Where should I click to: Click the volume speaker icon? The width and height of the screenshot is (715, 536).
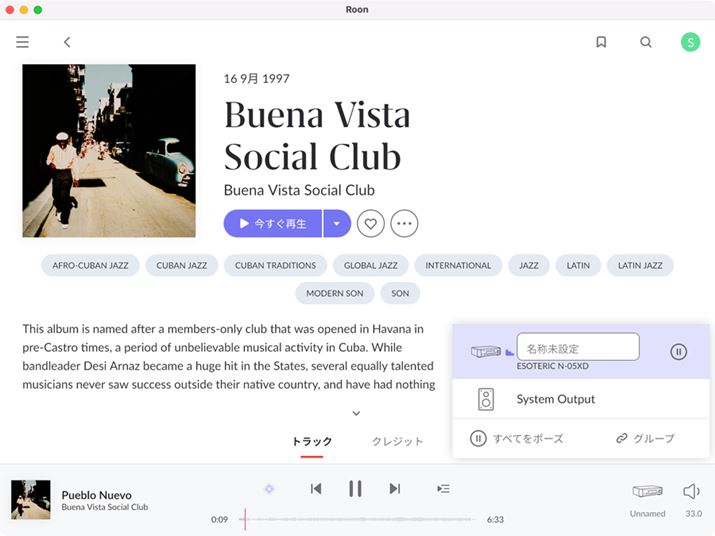click(690, 491)
